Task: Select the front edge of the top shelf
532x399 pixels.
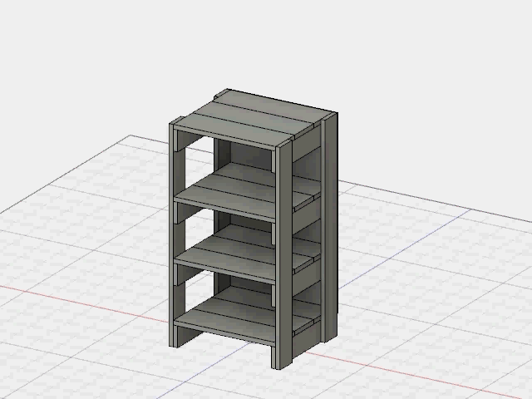Action: click(x=224, y=138)
